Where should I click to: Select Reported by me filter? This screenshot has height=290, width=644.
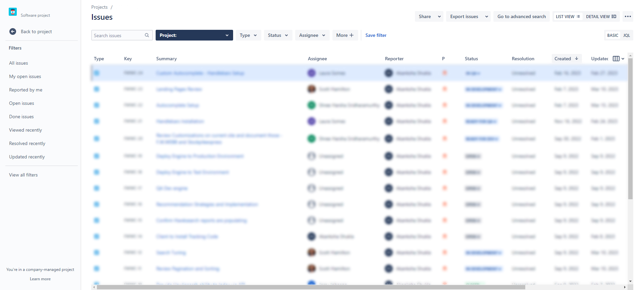26,90
